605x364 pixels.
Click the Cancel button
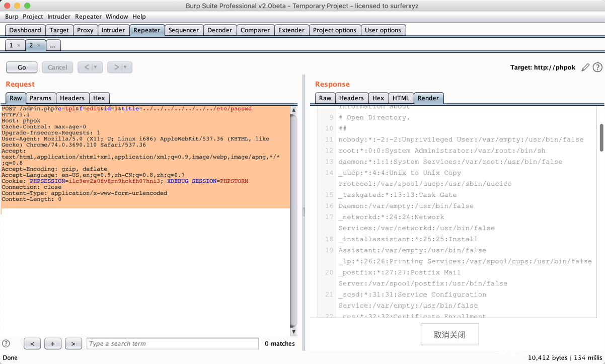(x=57, y=67)
